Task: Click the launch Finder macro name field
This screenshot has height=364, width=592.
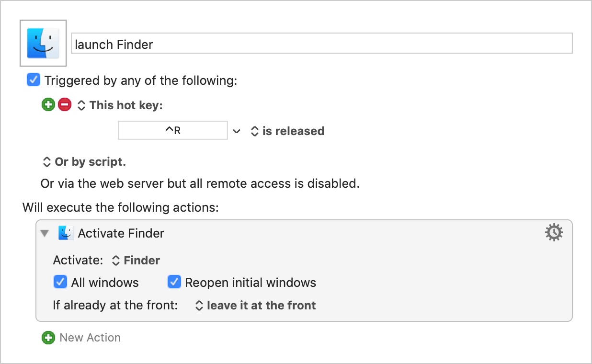Action: [x=322, y=43]
